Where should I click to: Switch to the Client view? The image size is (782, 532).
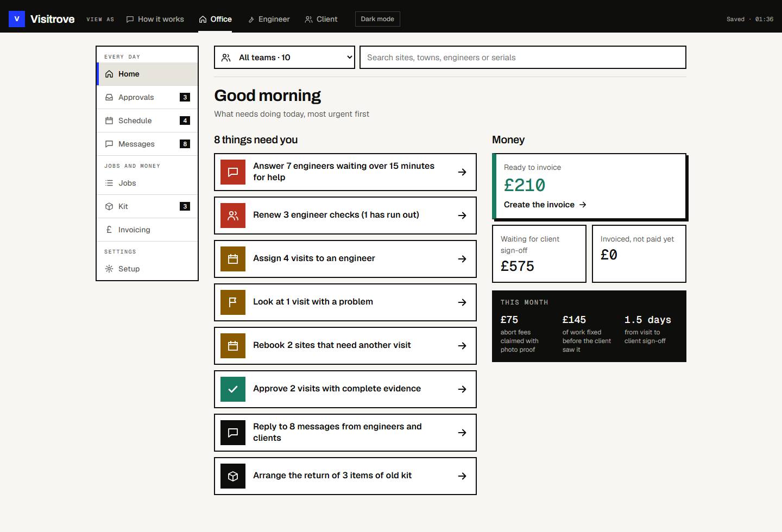pyautogui.click(x=321, y=19)
